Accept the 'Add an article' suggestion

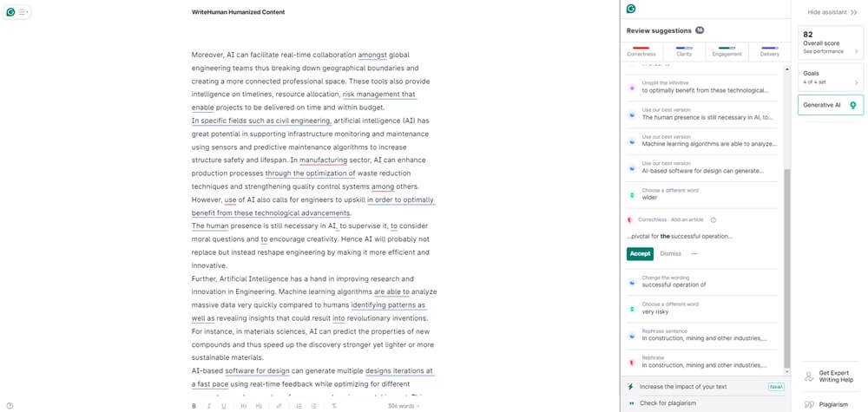click(640, 253)
